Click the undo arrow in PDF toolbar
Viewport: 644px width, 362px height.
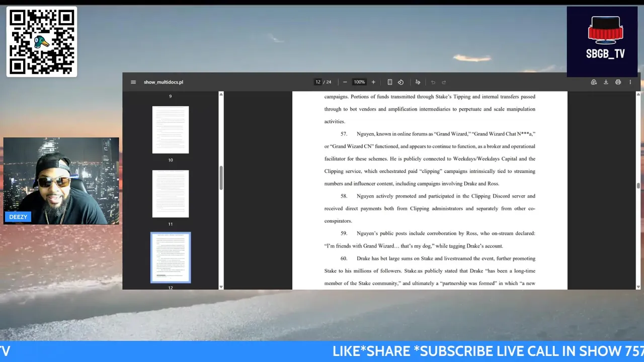433,82
